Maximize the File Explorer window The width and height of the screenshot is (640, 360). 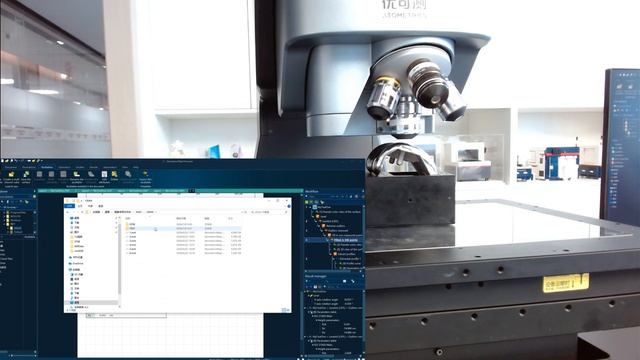tap(278, 200)
